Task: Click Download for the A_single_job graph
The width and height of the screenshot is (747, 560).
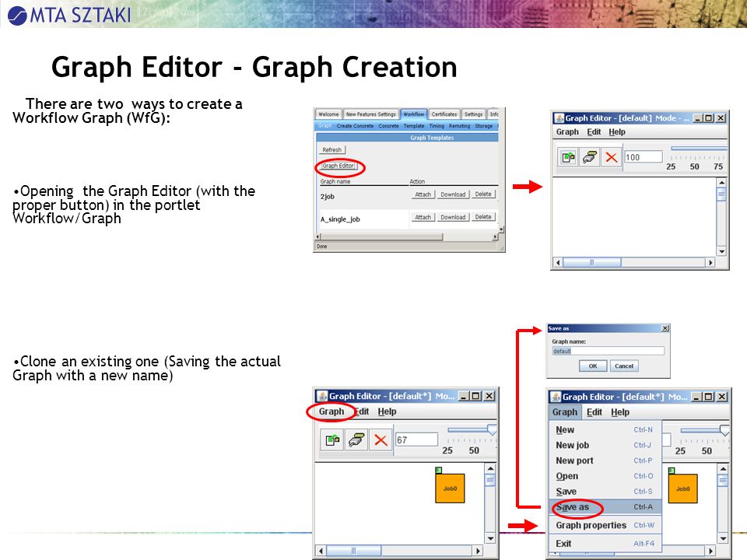Action: [453, 217]
